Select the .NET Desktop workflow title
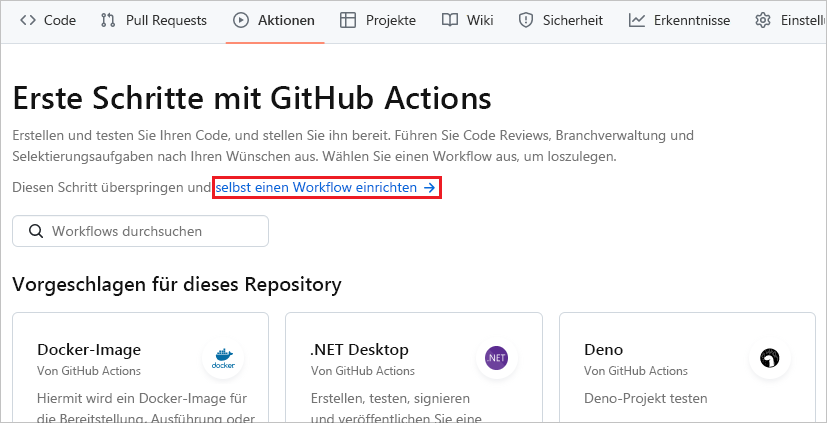This screenshot has width=827, height=423. 360,349
